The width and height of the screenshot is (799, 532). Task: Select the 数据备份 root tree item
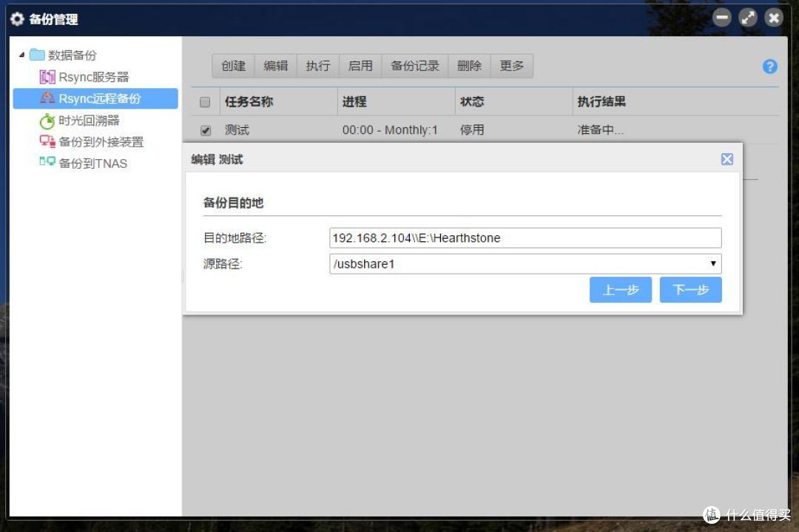[72, 55]
